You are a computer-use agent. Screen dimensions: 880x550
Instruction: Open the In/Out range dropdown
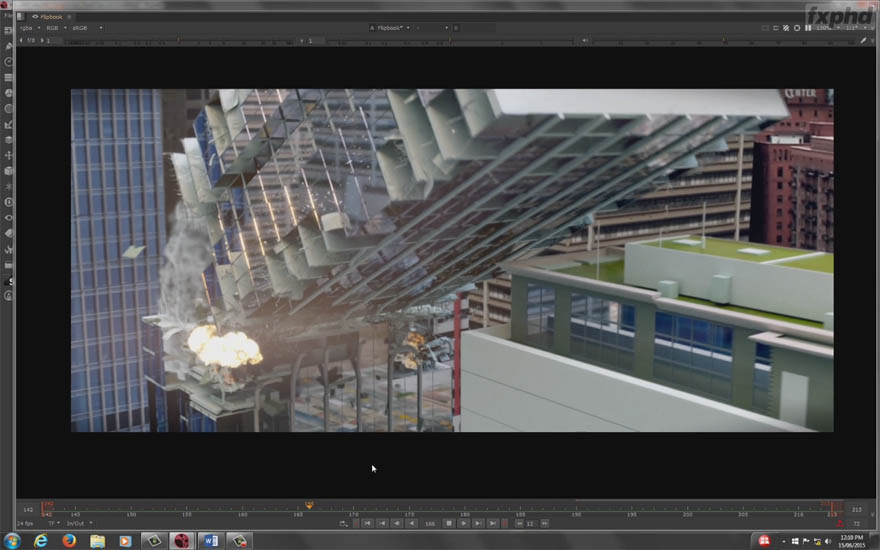click(79, 524)
